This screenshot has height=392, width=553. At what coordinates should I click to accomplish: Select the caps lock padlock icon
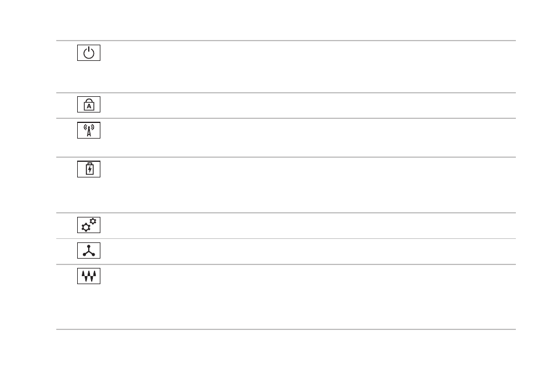point(89,104)
